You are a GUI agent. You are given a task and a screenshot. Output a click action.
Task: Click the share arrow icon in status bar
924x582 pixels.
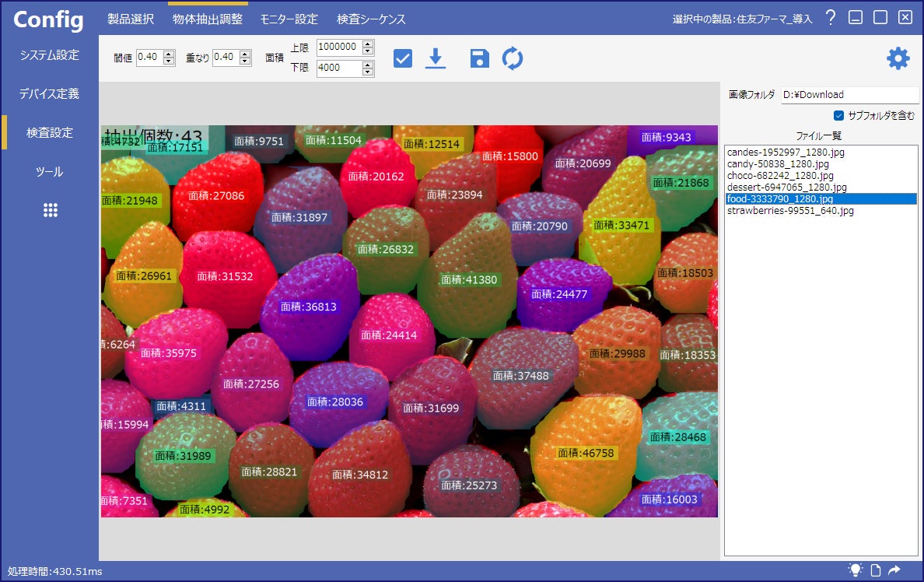click(894, 570)
